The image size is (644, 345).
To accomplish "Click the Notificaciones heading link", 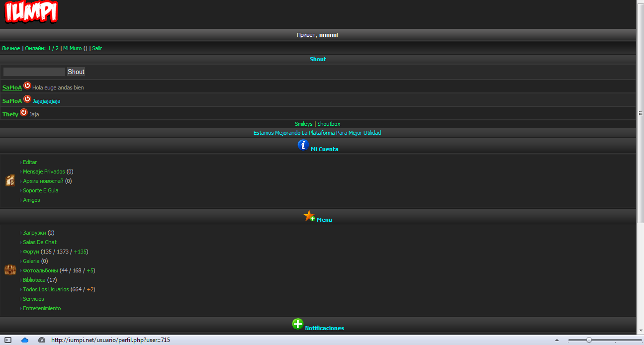I will [x=324, y=328].
